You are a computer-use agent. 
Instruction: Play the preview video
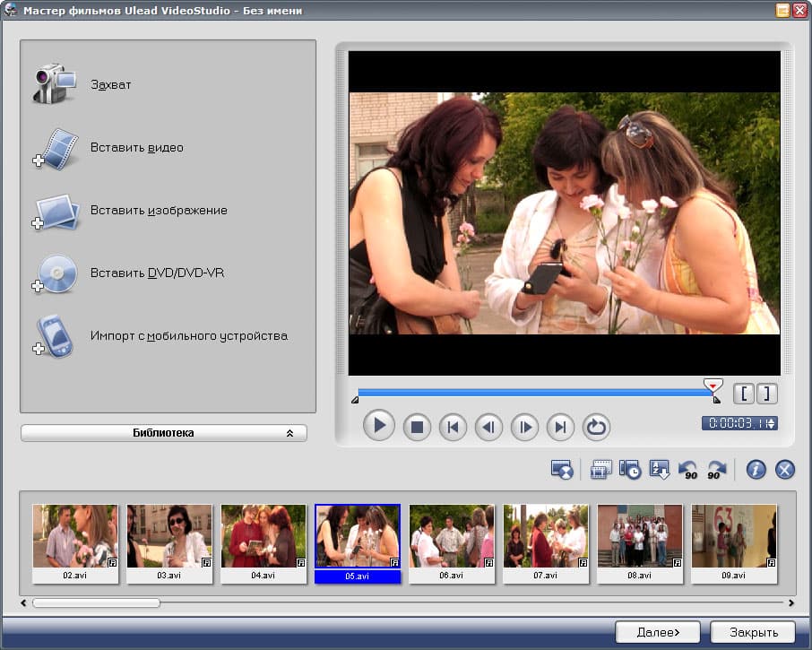pyautogui.click(x=379, y=426)
